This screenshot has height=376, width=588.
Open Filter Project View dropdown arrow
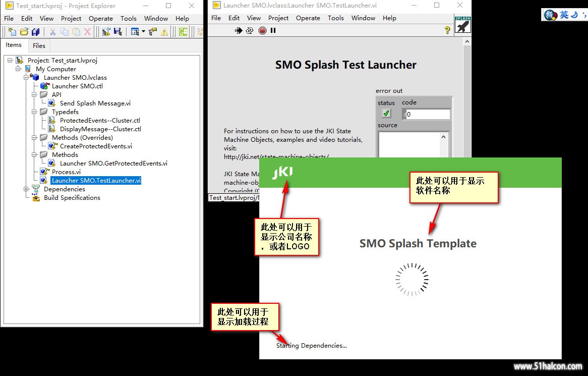pos(143,32)
